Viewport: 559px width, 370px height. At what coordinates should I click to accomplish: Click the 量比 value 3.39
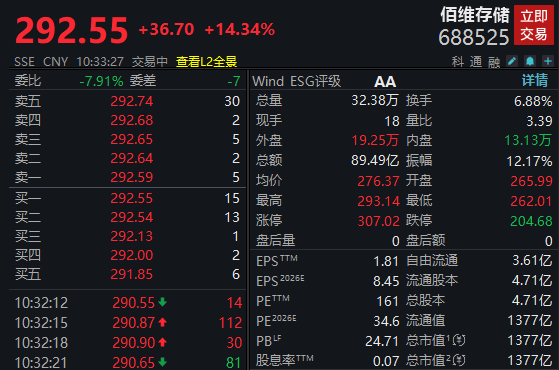point(539,121)
